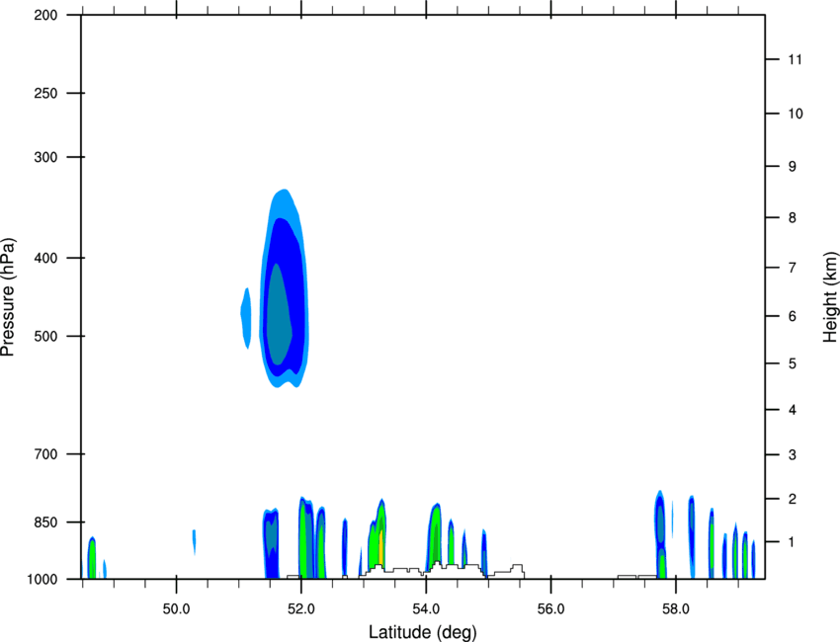Click the Latitude (deg) axis title

tap(423, 632)
